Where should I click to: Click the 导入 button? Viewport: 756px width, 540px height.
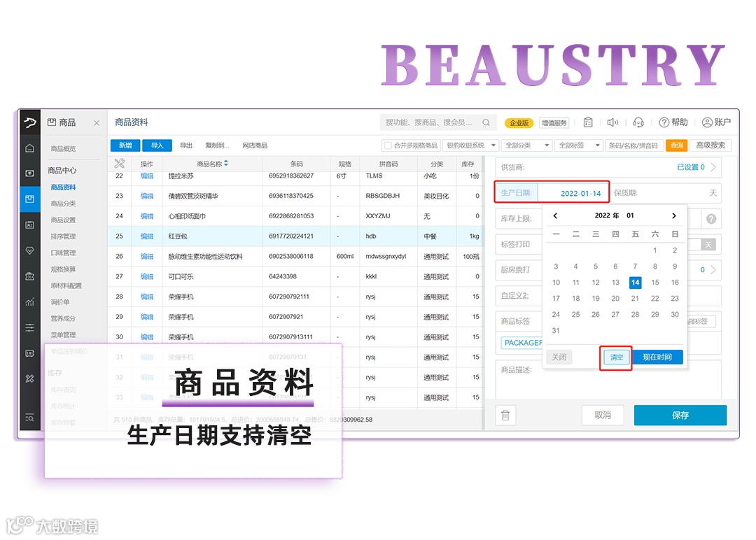click(157, 145)
